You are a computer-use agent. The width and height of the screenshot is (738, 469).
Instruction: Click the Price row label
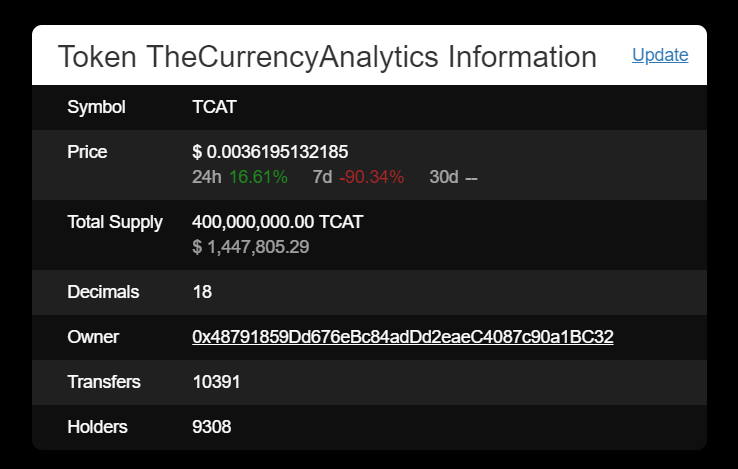[87, 152]
